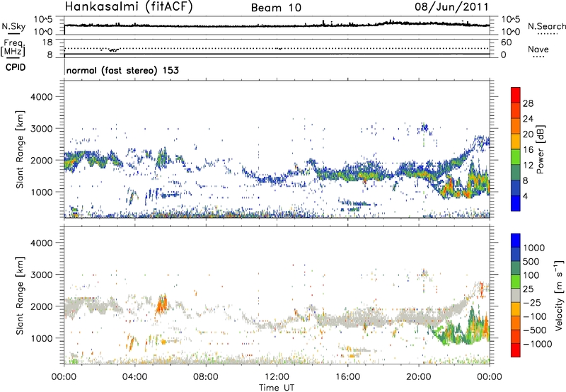Screen dimensions: 566x392
Task: Click the '20' label on power colorbar
Action: click(528, 134)
